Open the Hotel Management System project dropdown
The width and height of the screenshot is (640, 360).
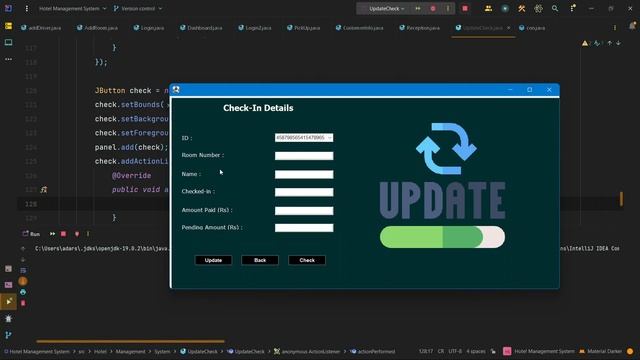tap(72, 8)
